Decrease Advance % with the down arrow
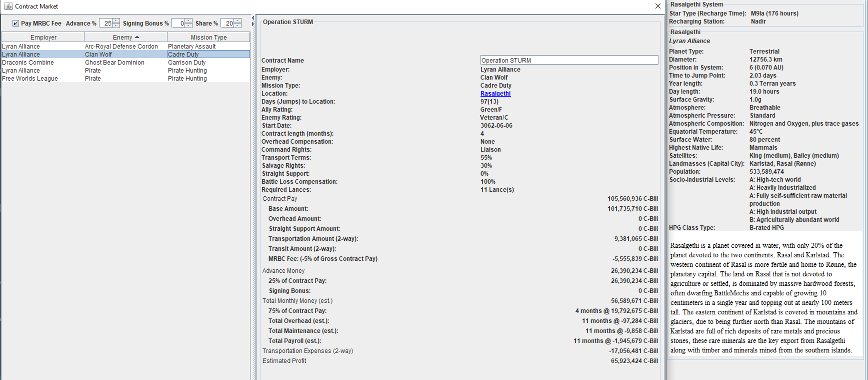This screenshot has height=380, width=868. tap(116, 26)
